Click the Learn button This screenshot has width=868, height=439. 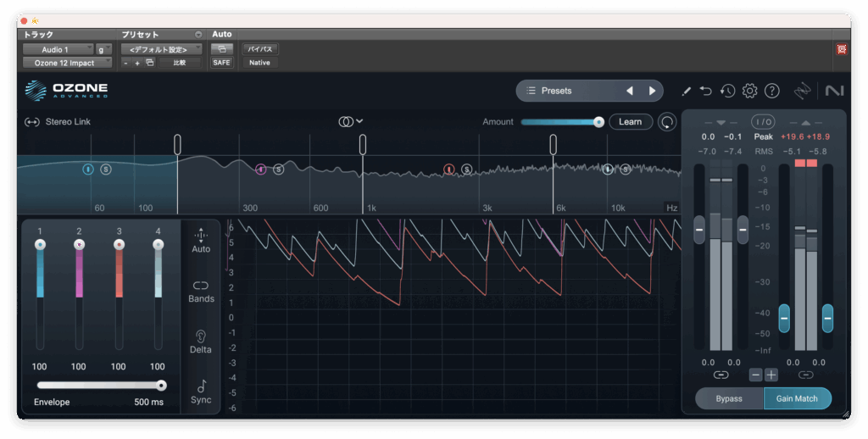(630, 122)
